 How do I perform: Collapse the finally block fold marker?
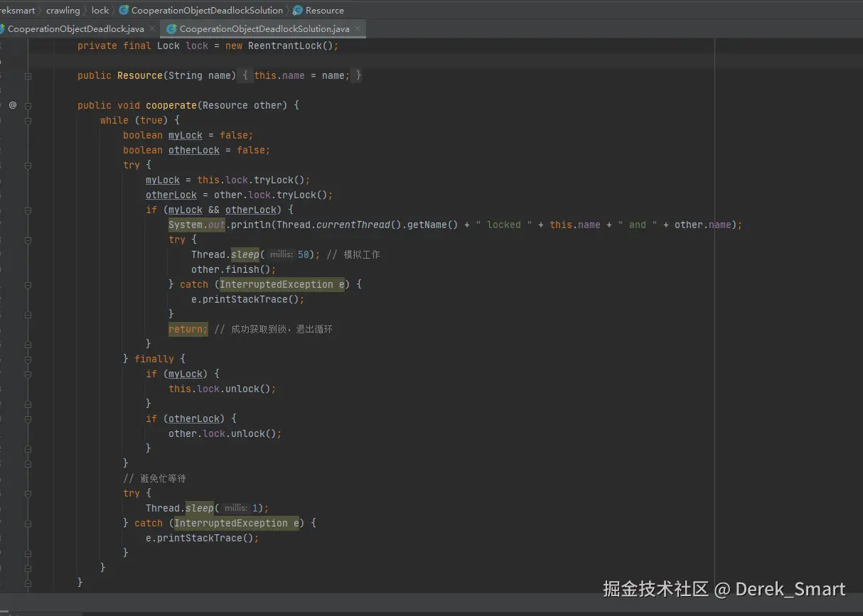click(28, 359)
